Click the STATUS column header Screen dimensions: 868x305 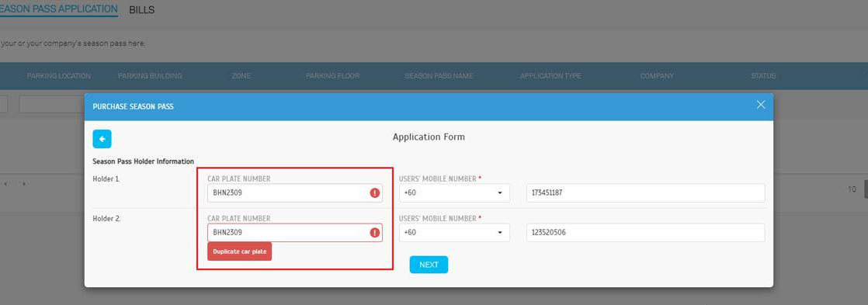click(x=763, y=76)
